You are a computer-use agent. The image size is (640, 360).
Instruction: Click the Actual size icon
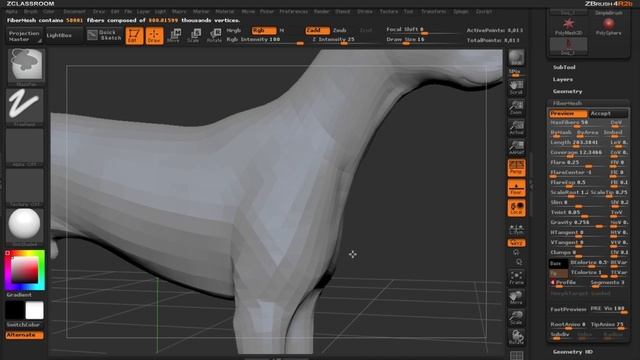pyautogui.click(x=516, y=127)
